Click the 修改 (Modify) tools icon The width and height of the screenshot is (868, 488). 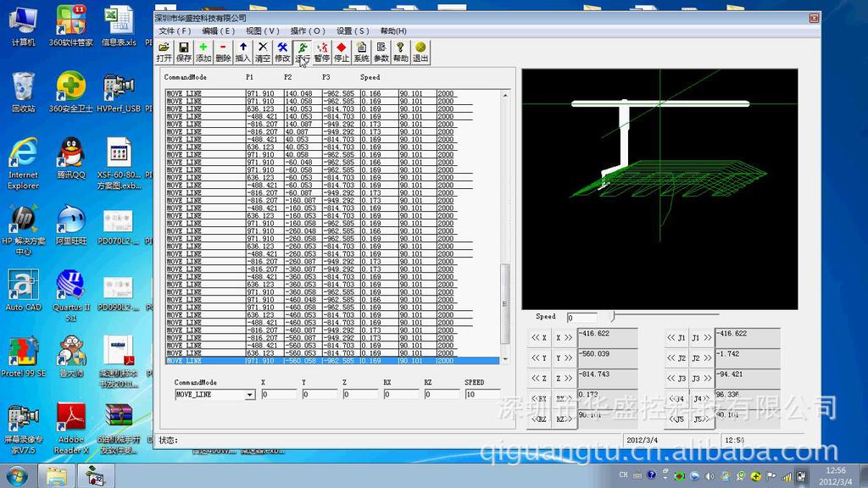coord(282,52)
